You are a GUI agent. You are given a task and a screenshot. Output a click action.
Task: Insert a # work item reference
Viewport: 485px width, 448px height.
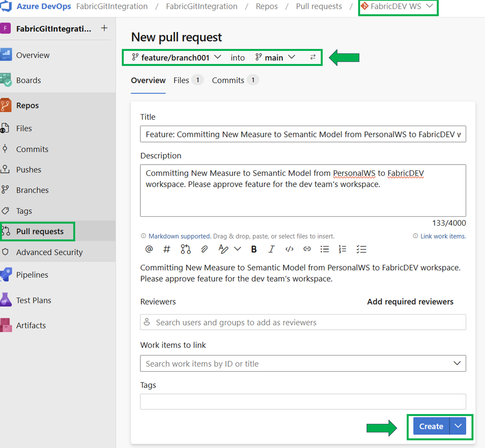pos(167,249)
